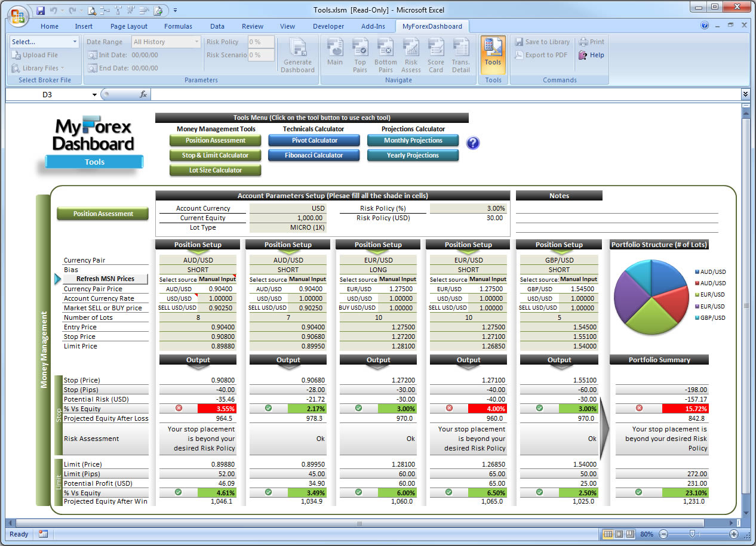
Task: Click the Print Preview icon in Quick Access Toolbar
Action: coord(91,10)
